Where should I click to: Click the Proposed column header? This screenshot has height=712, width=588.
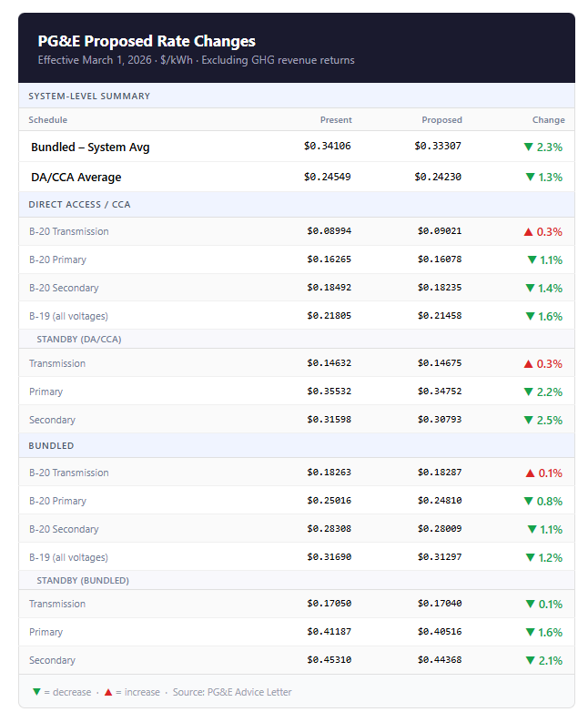[x=441, y=119]
